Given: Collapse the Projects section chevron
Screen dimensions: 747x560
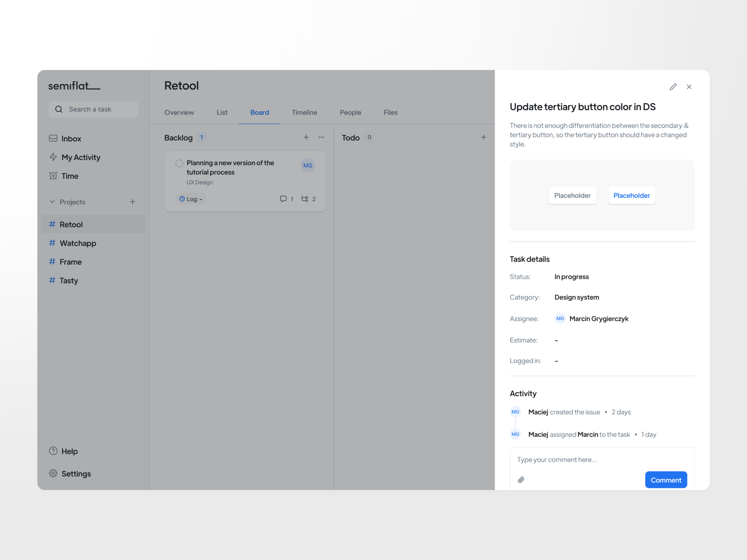Looking at the screenshot, I should [52, 202].
